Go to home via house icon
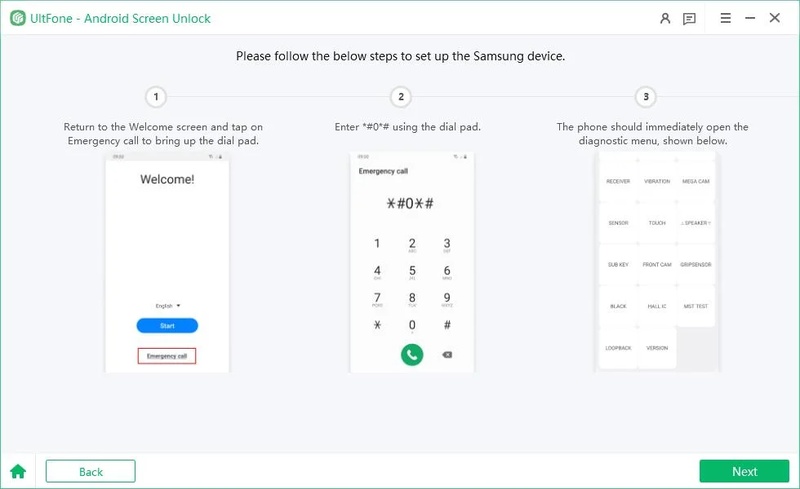The height and width of the screenshot is (489, 800). [18, 471]
